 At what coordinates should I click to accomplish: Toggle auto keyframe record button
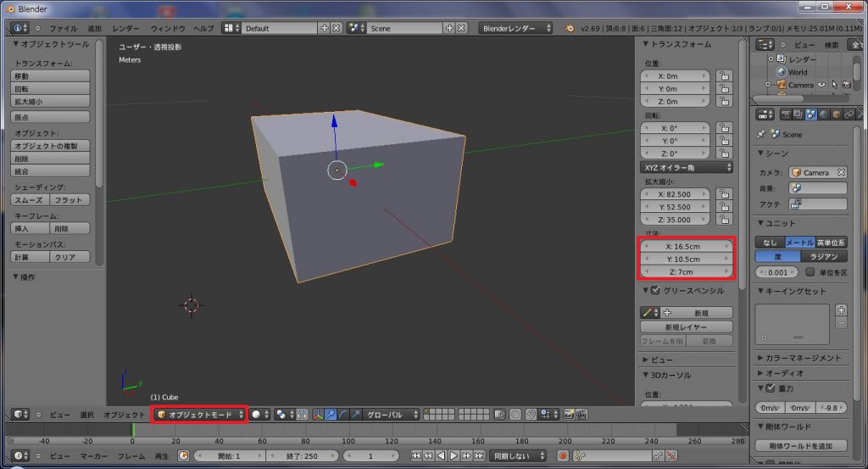coord(563,455)
